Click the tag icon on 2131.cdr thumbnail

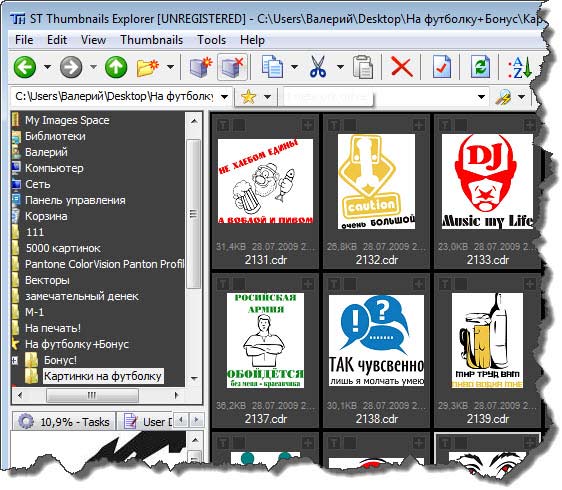point(223,125)
